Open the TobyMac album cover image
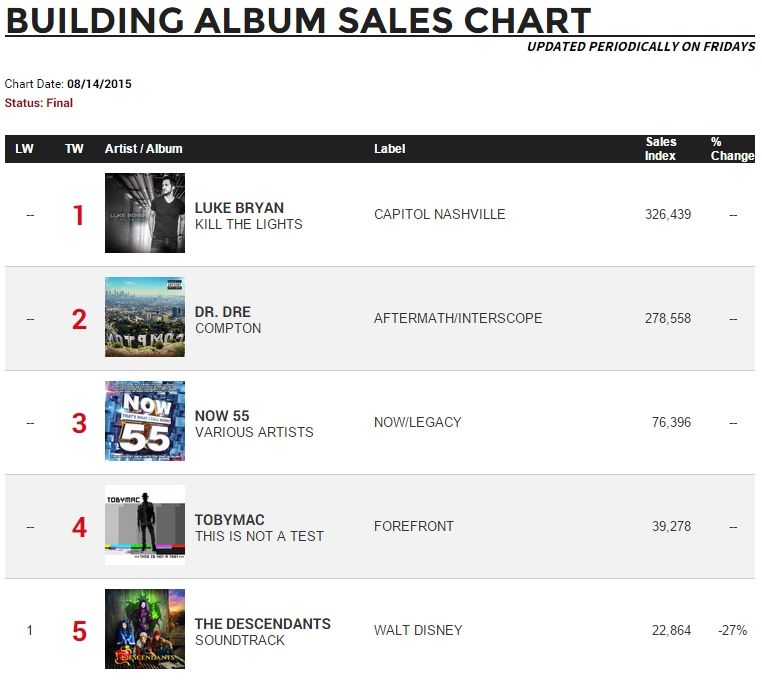The width and height of the screenshot is (762, 681). 145,525
